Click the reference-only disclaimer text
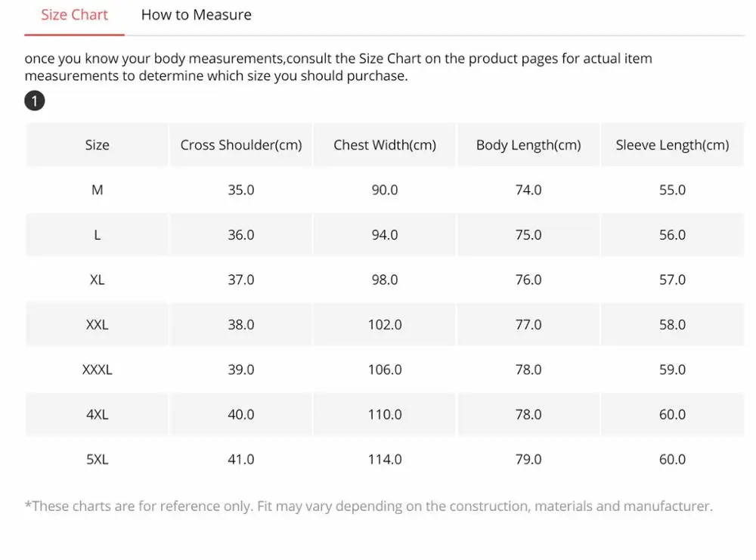This screenshot has height=560, width=756. coord(368,506)
